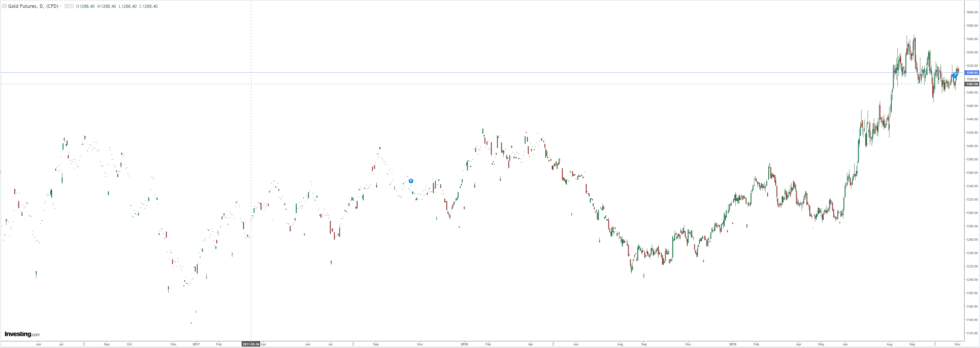Click the 2017 label on the time axis
The width and height of the screenshot is (980, 348).
196,344
